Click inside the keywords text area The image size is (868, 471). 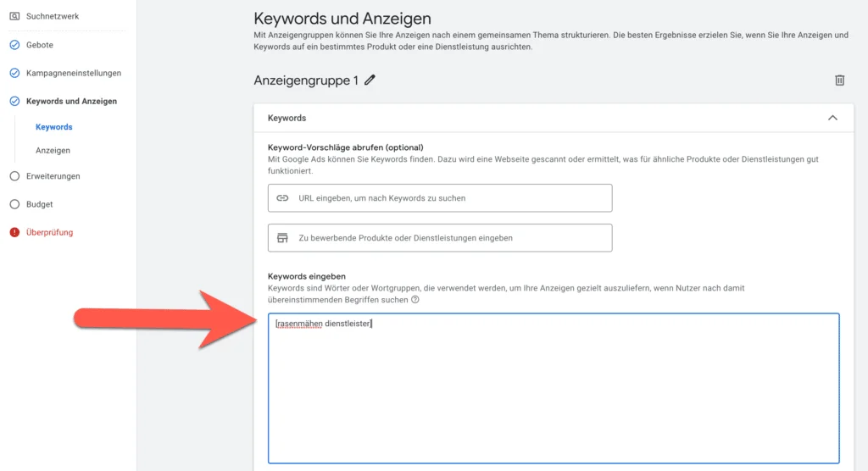554,389
